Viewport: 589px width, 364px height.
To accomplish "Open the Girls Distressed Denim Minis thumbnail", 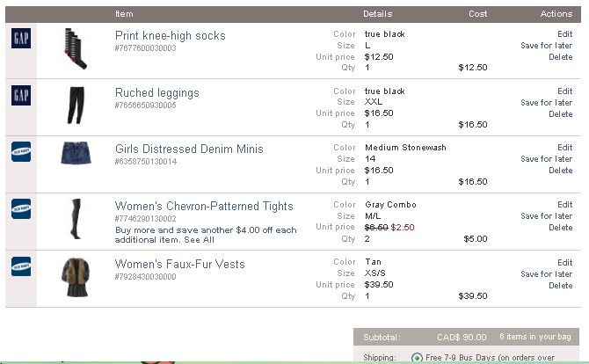I will (x=74, y=154).
